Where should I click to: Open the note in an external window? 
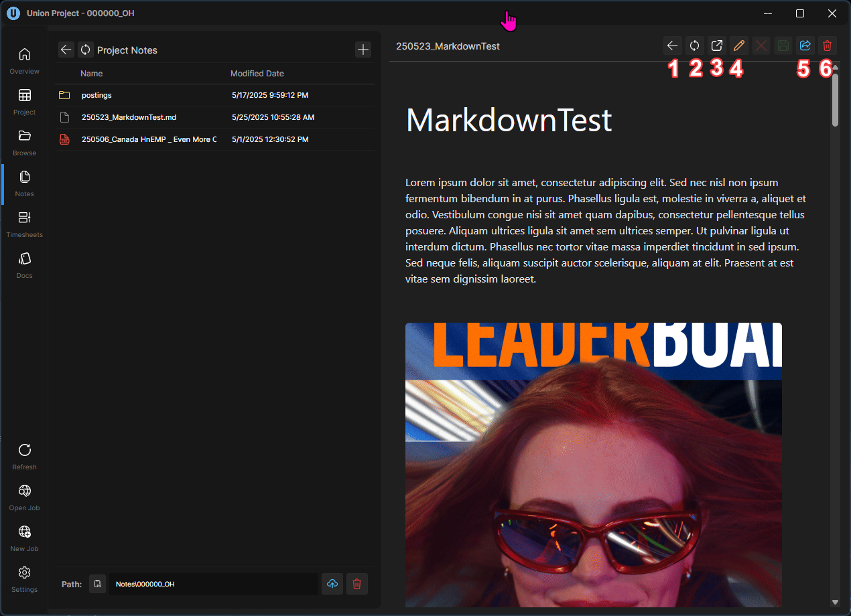click(717, 46)
